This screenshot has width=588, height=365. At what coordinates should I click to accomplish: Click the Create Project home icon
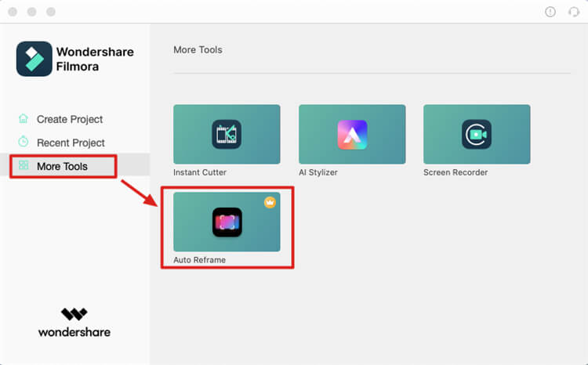click(x=24, y=119)
